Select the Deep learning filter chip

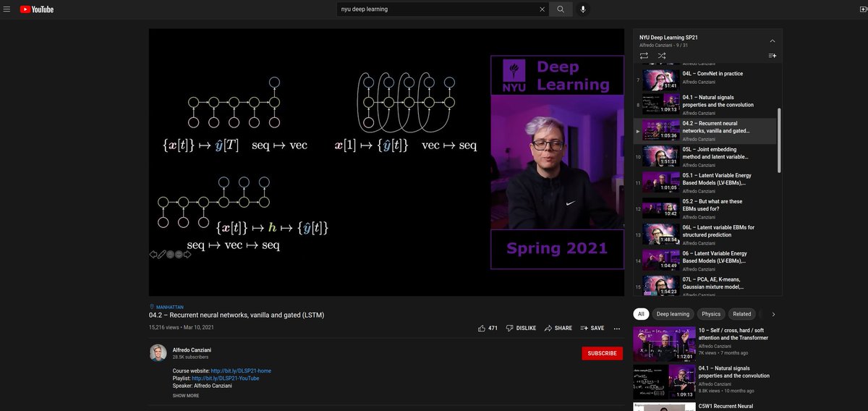point(673,314)
